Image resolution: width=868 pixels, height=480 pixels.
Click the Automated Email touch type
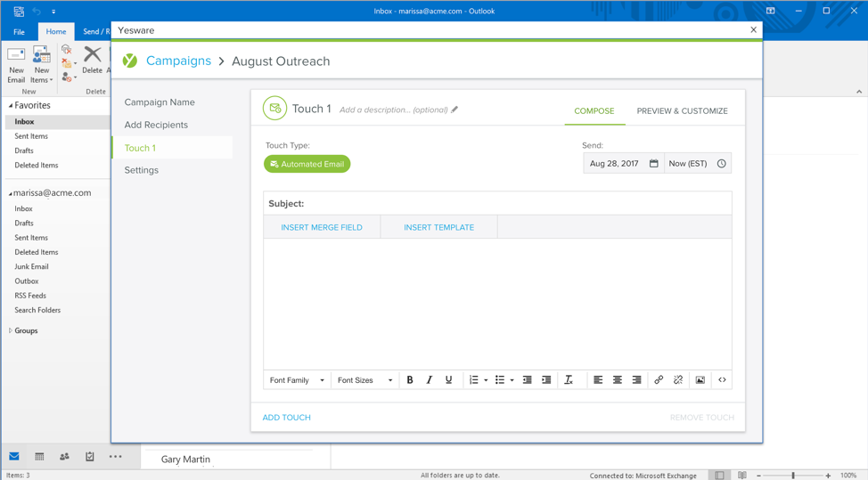(307, 164)
